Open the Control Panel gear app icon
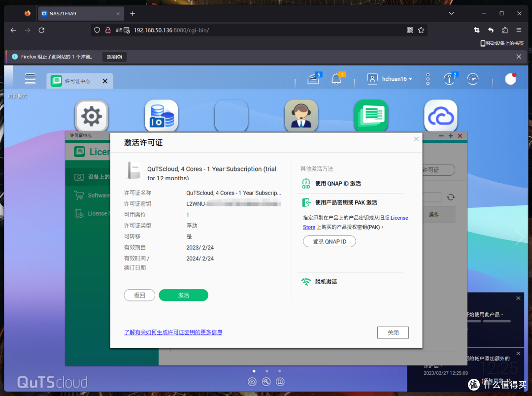532x396 pixels. (x=92, y=116)
